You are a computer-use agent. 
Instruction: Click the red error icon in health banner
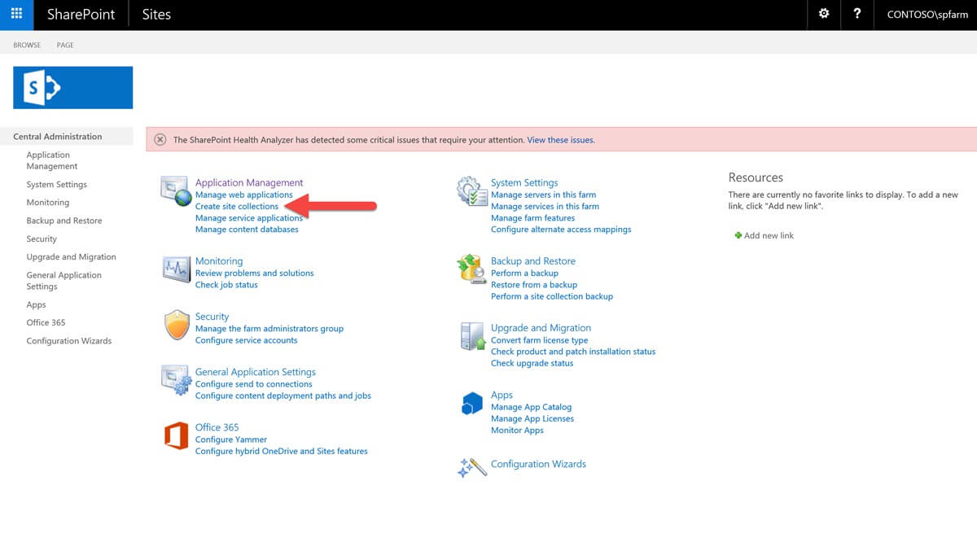[160, 140]
